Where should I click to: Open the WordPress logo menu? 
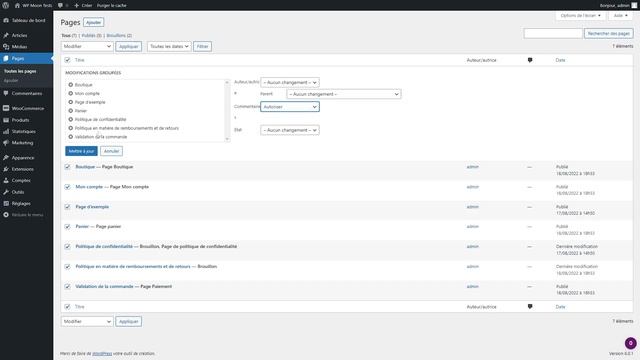coord(6,5)
